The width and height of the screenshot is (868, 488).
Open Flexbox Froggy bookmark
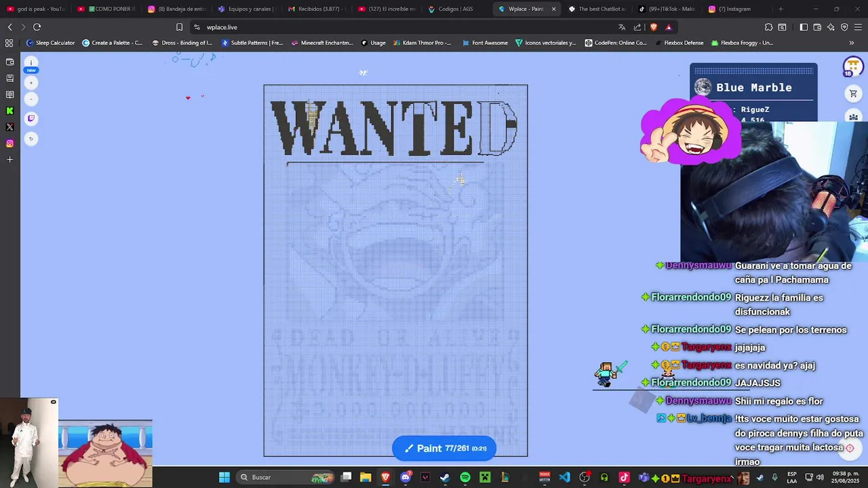click(742, 43)
